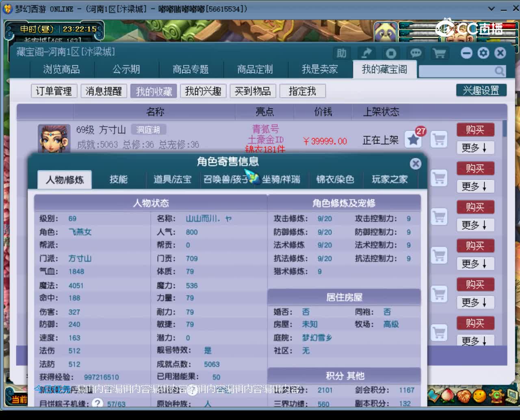Open the 我是卖家 tab
Viewport: 520px width, 420px height.
point(320,69)
